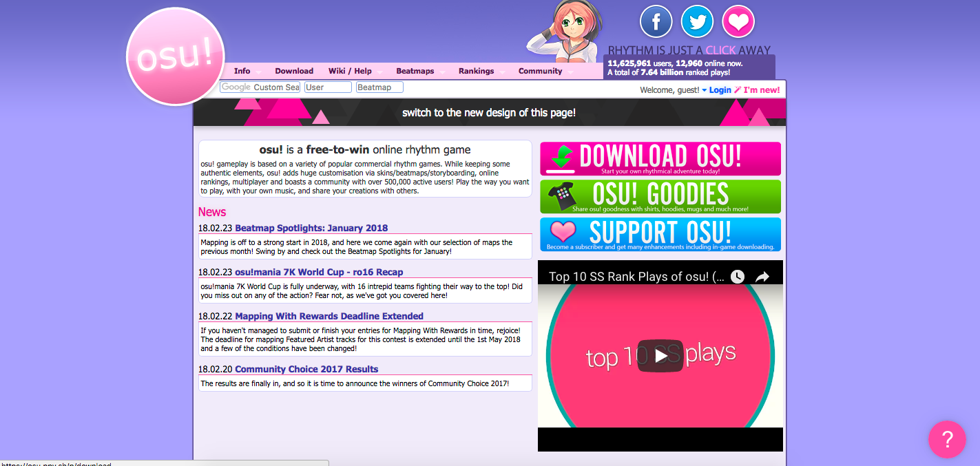Open the osu! Twitter icon

(x=697, y=21)
